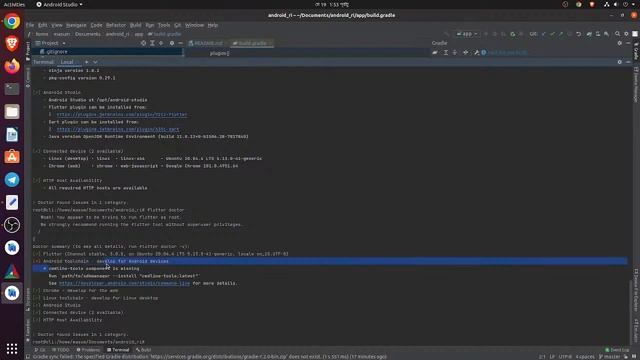This screenshot has height=360, width=640.
Task: Click the highlighted Android toolchain line
Action: point(330,261)
